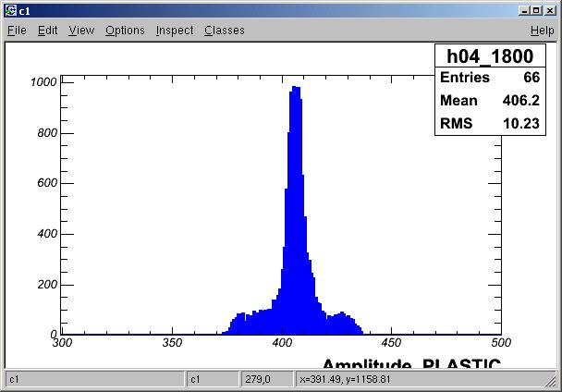
Task: Open the Classes menu
Action: (225, 31)
